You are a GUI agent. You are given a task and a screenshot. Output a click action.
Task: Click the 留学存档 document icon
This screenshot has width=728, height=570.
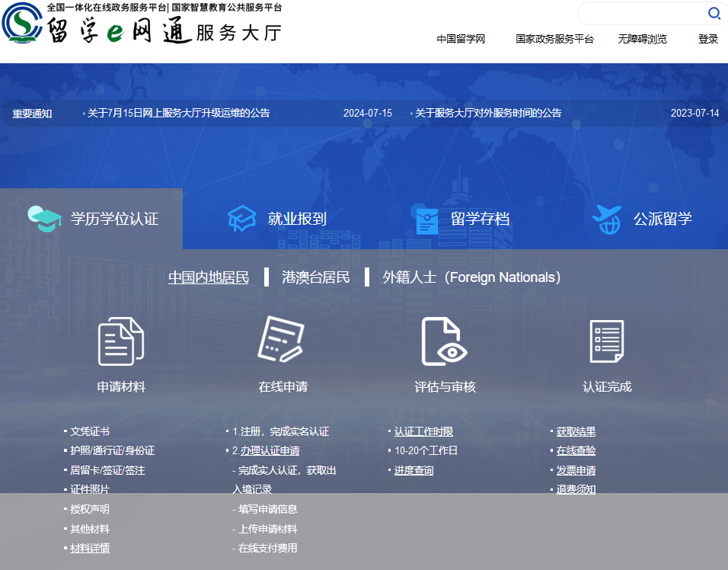426,219
